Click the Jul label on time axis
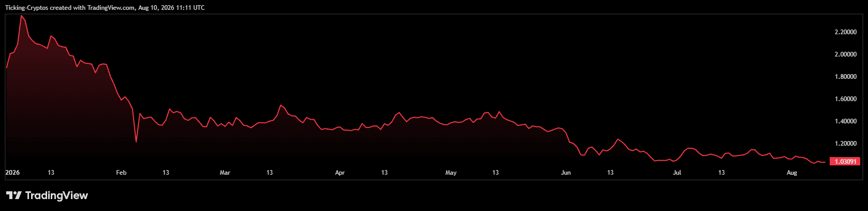Image resolution: width=868 pixels, height=211 pixels. (677, 173)
